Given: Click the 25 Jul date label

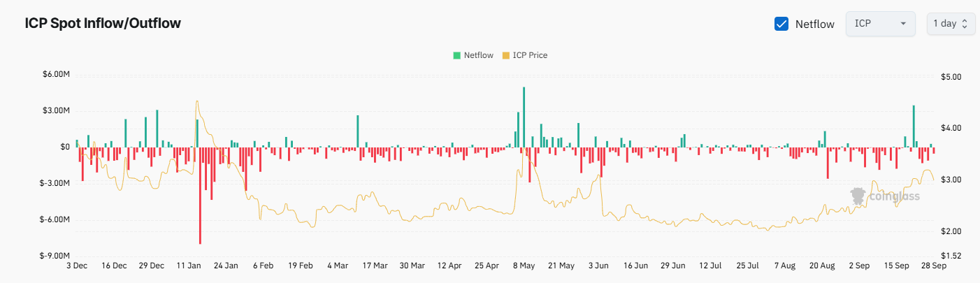Looking at the screenshot, I should point(747,266).
